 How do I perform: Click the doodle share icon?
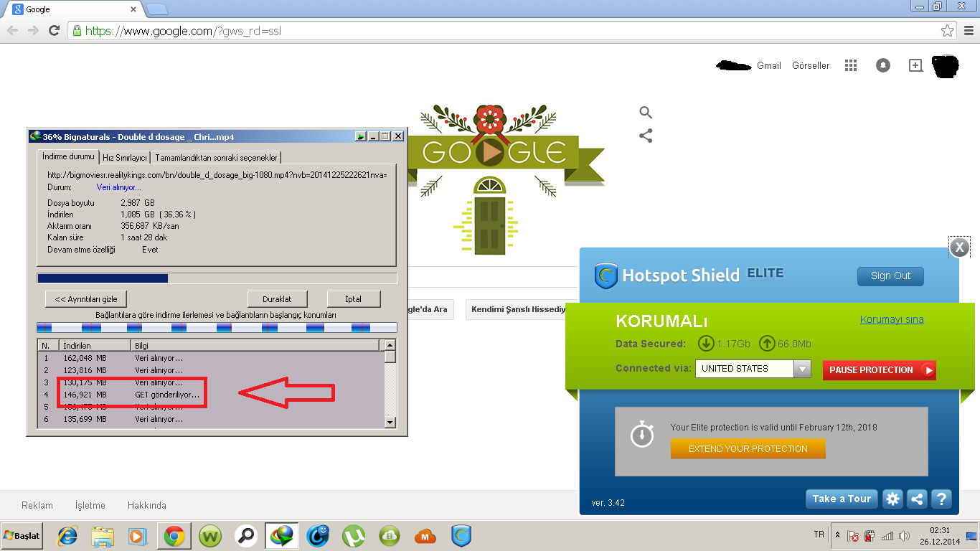646,136
